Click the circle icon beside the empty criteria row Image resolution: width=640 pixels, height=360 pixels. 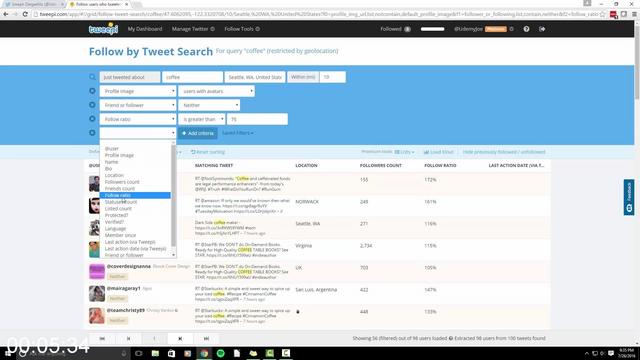[92, 133]
